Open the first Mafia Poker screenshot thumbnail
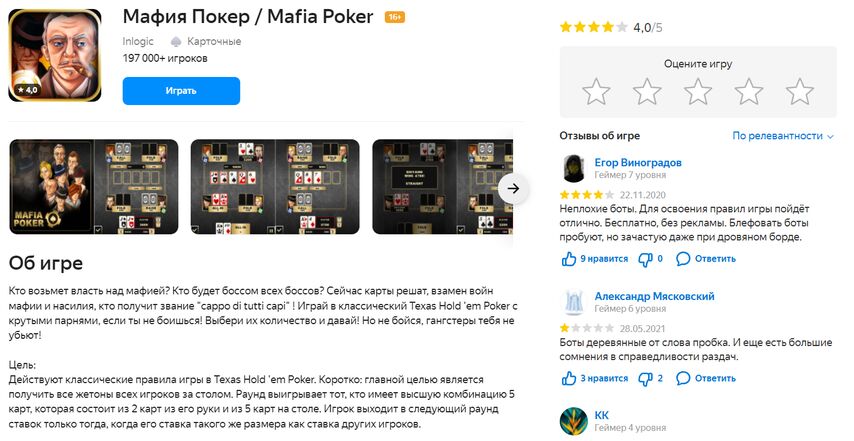Viewport: 854px width, 441px height. tap(94, 187)
